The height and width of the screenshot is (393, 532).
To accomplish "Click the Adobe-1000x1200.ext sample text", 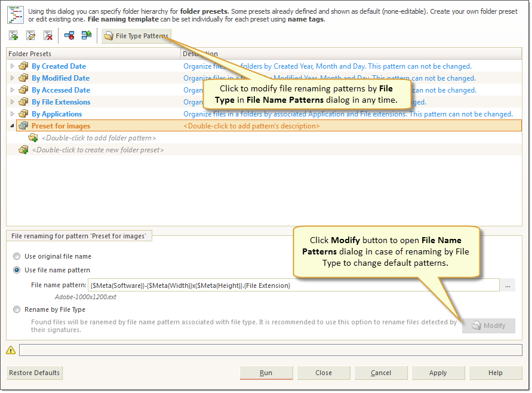I will tap(85, 297).
